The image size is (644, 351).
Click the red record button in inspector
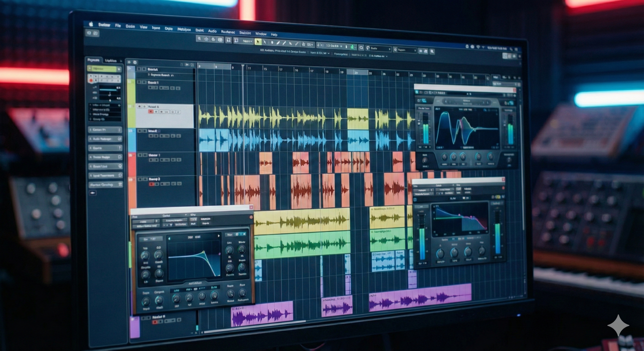coord(91,80)
